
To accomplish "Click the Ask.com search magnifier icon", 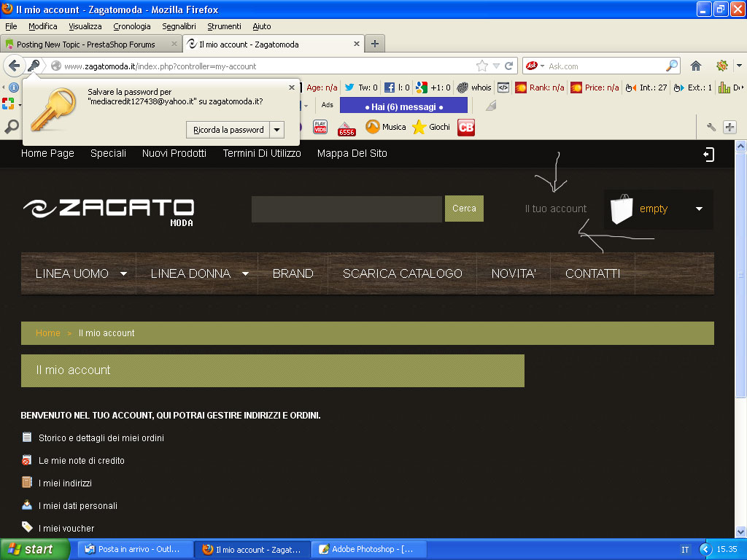I will (671, 66).
